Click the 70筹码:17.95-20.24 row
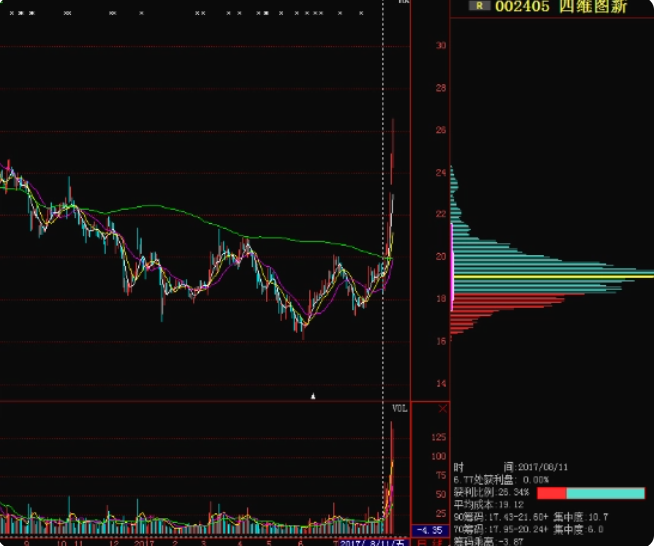Viewport: 654px width, 546px height. (x=528, y=530)
